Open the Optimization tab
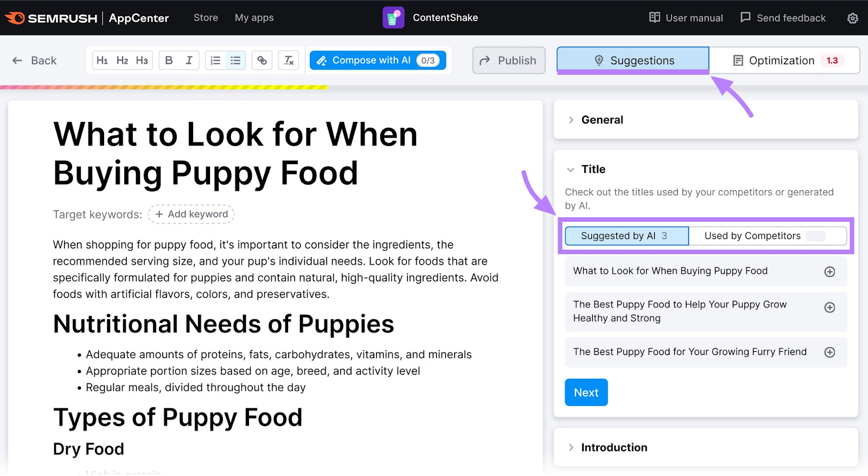 [x=784, y=60]
